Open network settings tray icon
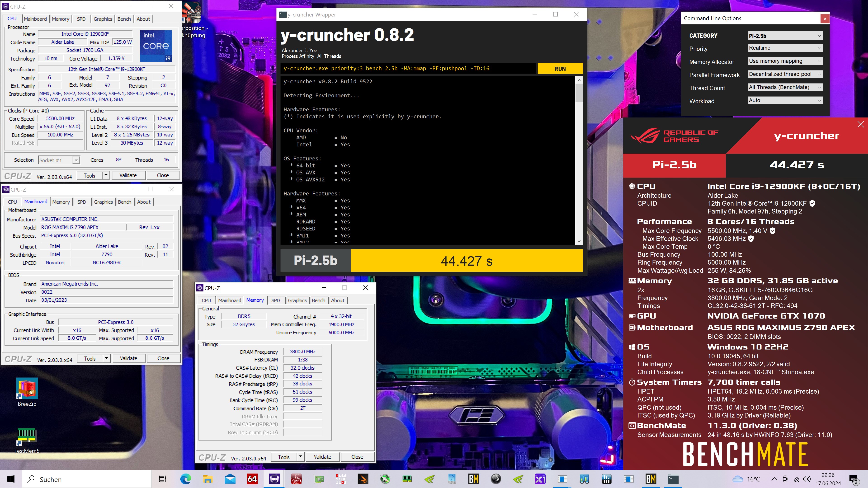 [797, 479]
